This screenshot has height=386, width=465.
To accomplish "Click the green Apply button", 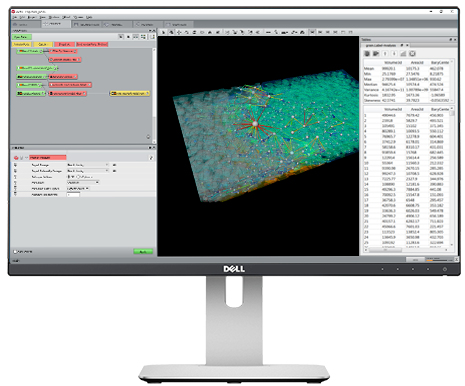I will (x=143, y=252).
